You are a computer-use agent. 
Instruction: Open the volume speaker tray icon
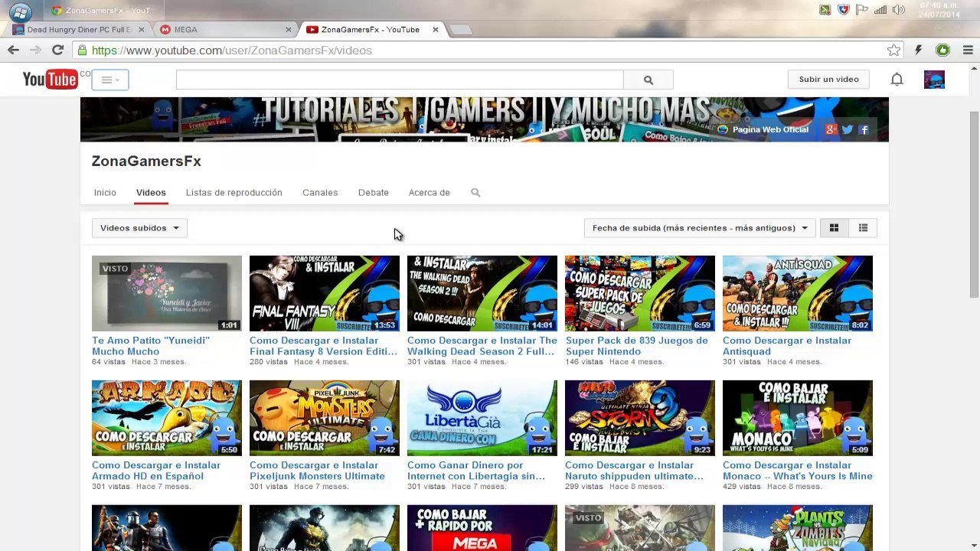899,10
